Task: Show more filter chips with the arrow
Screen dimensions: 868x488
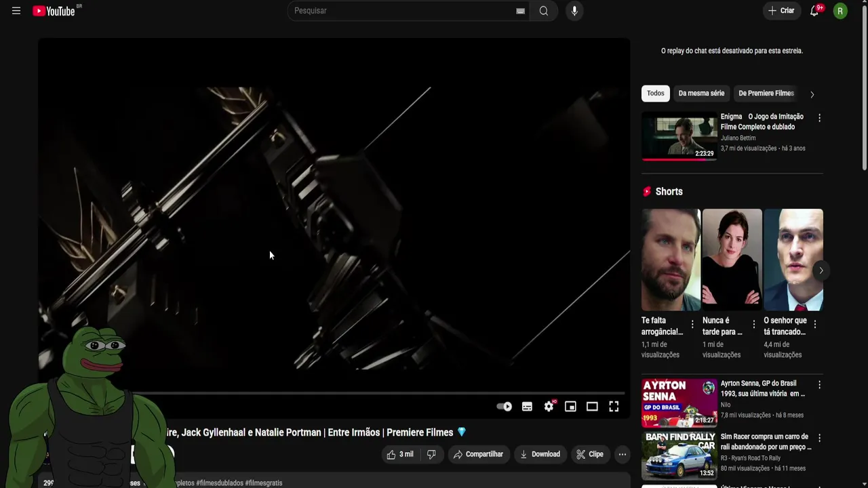Action: click(812, 94)
